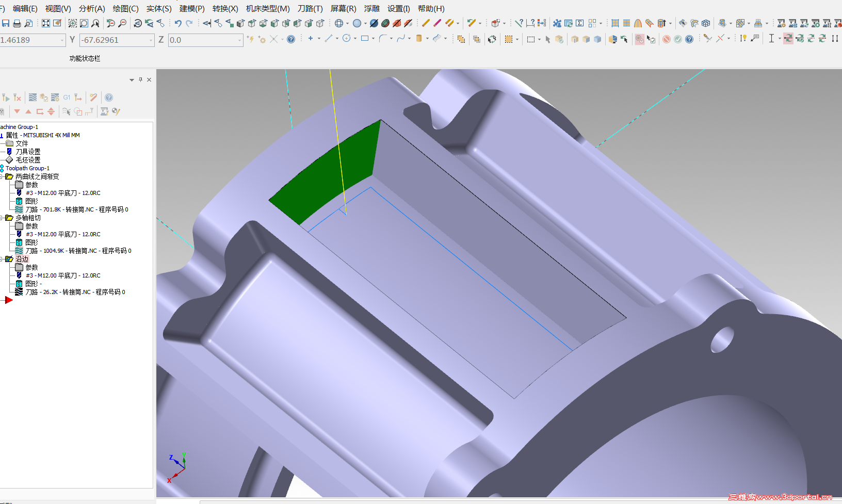Select the wireframe globe shading icon
The height and width of the screenshot is (504, 842).
[x=339, y=23]
